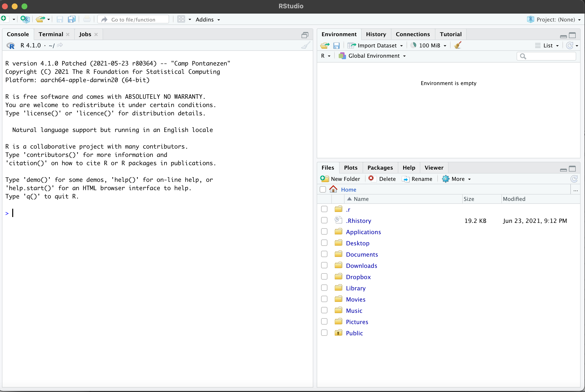Click the 100 MiB memory usage indicator
585x392 pixels.
point(429,45)
